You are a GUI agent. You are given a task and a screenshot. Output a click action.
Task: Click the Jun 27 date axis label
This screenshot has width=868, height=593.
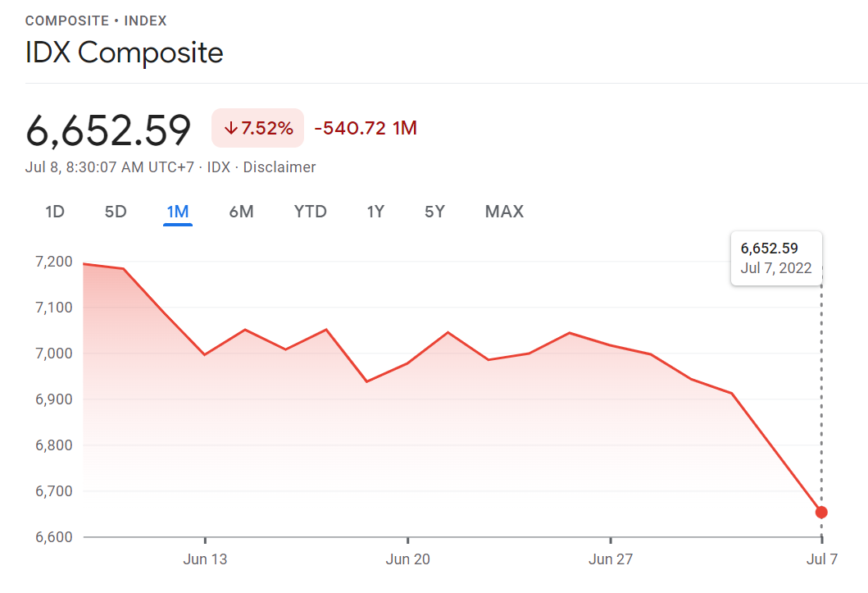[611, 559]
